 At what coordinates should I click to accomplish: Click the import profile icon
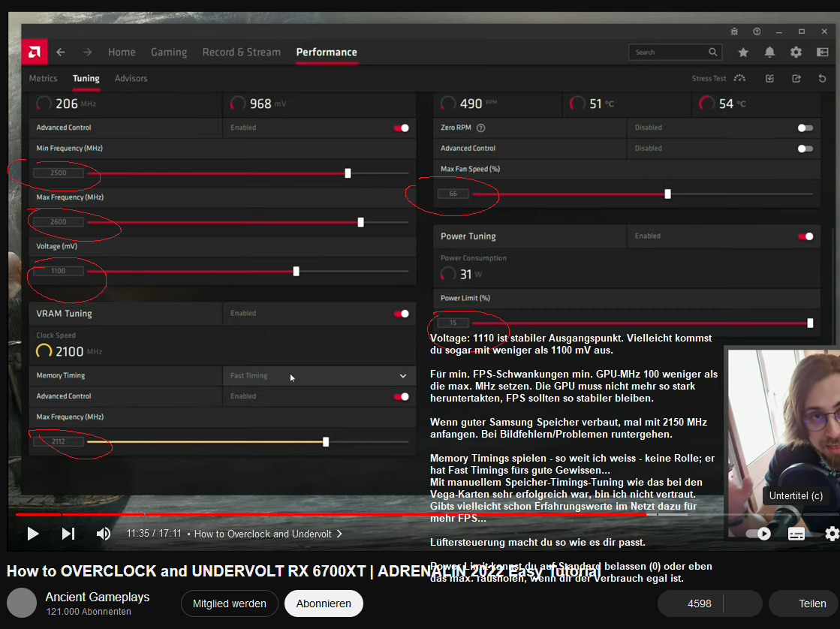pos(770,78)
